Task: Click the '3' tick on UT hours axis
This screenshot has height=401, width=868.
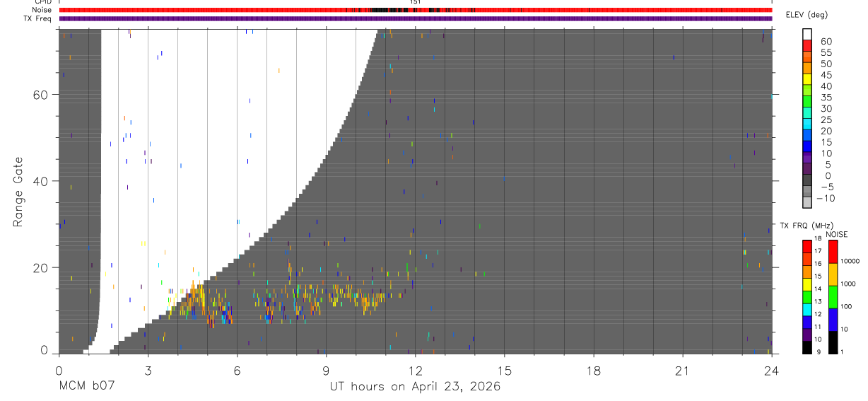Action: 148,371
